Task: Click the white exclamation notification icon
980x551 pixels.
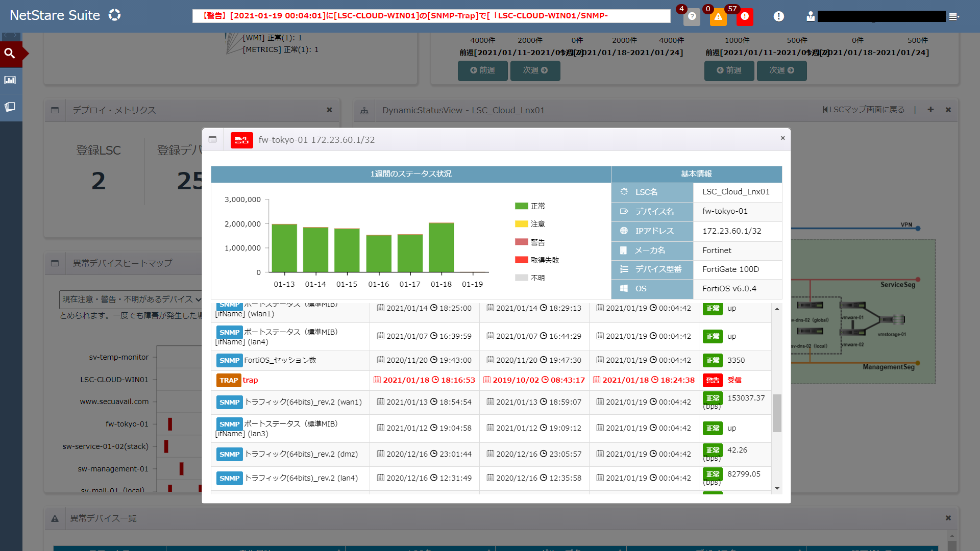Action: [x=778, y=16]
